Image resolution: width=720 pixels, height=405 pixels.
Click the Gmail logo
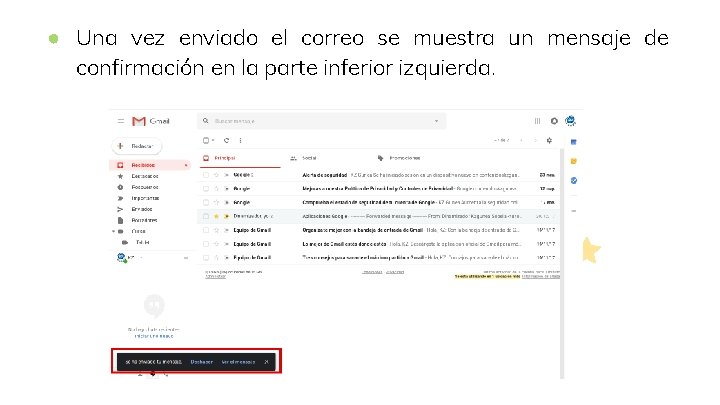click(151, 121)
